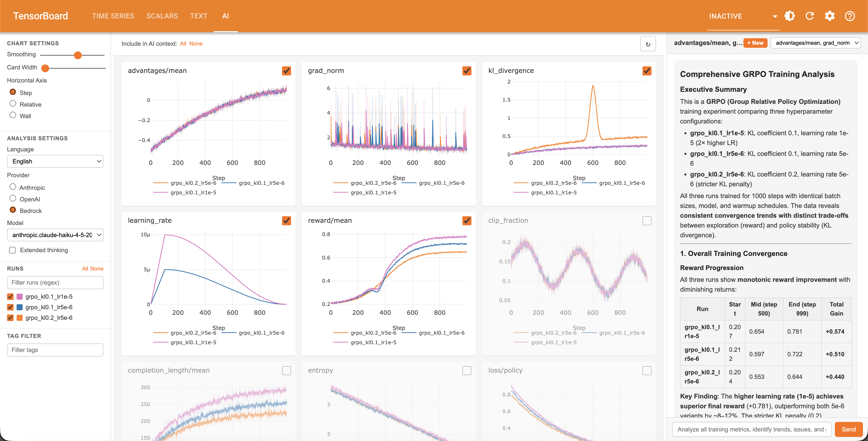The width and height of the screenshot is (868, 441).
Task: Refresh charts in AI context bar
Action: [x=648, y=44]
